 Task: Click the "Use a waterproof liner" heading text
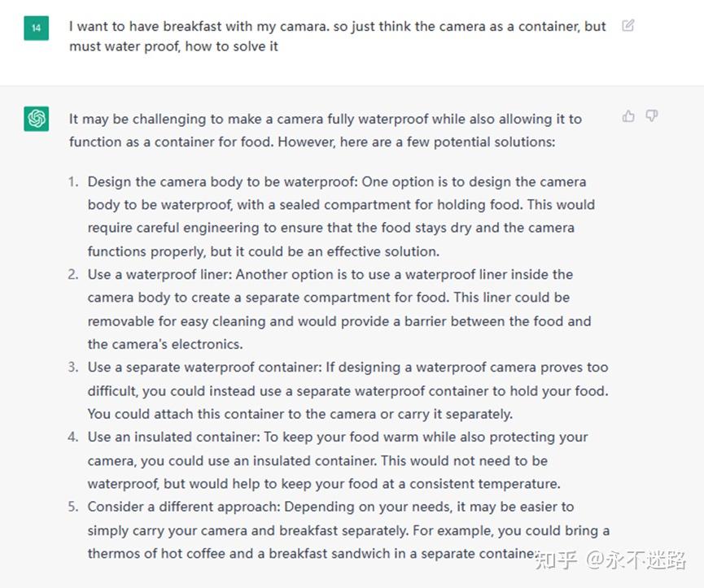160,275
